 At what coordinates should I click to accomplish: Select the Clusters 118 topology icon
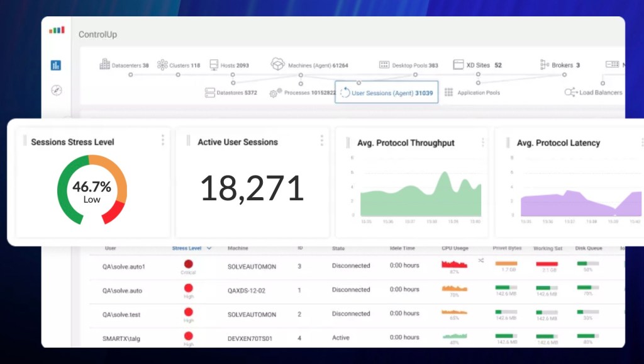163,65
